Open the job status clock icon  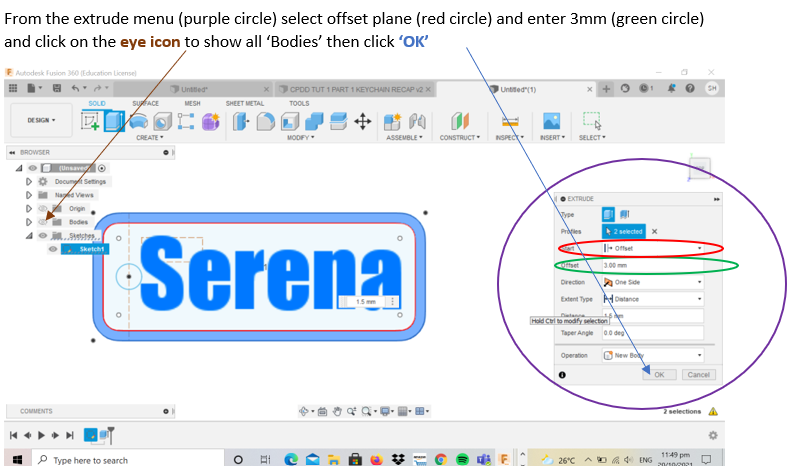645,88
